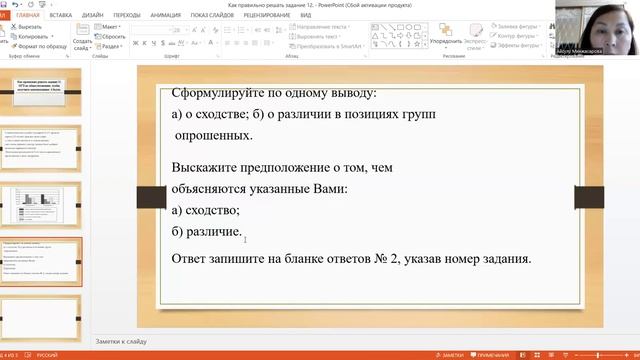Open the АНИМАЦИЯ ribbon tab
The image size is (640, 360).
click(165, 15)
